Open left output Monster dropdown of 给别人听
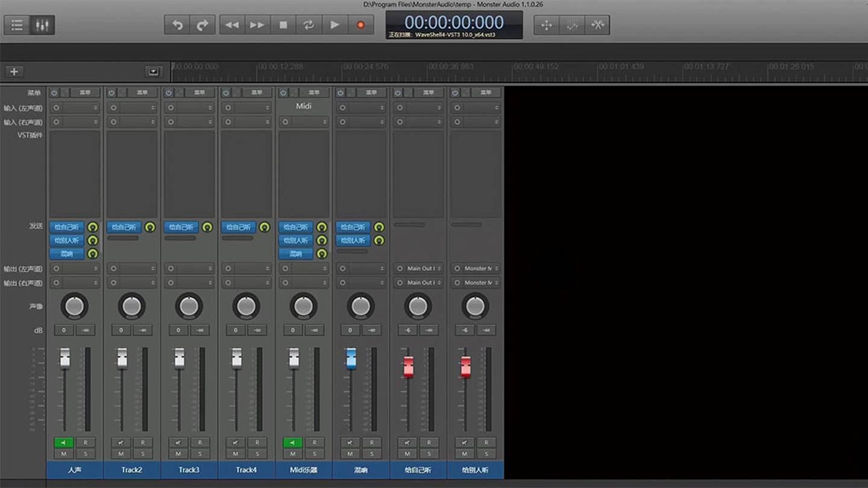The image size is (868, 488). 476,268
